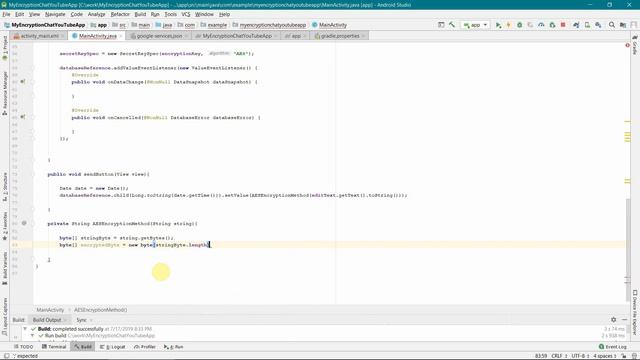Viewport: 640px width, 360px height.
Task: Open the Run tool window
Action: 174,347
